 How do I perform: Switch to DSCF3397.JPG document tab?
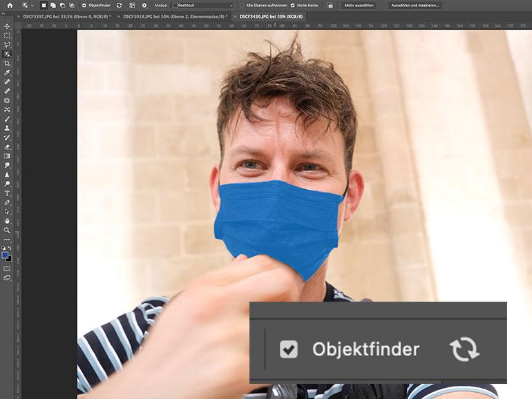coord(67,17)
